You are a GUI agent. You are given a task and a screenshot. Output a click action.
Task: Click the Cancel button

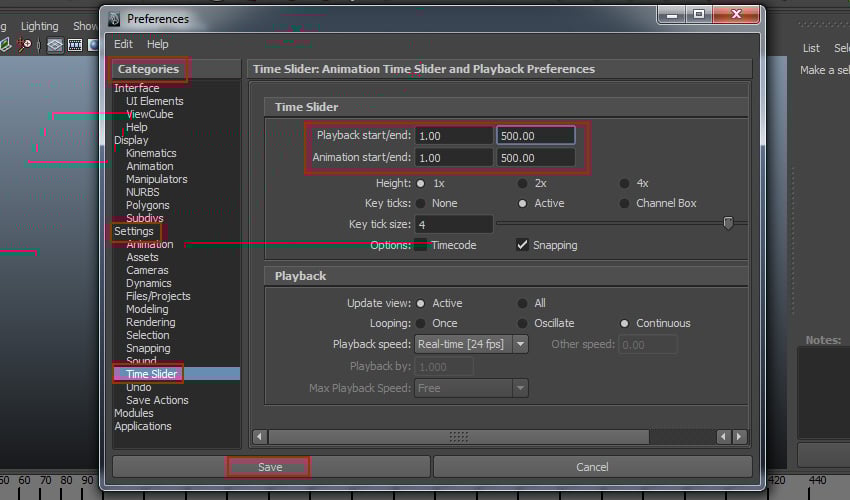592,467
